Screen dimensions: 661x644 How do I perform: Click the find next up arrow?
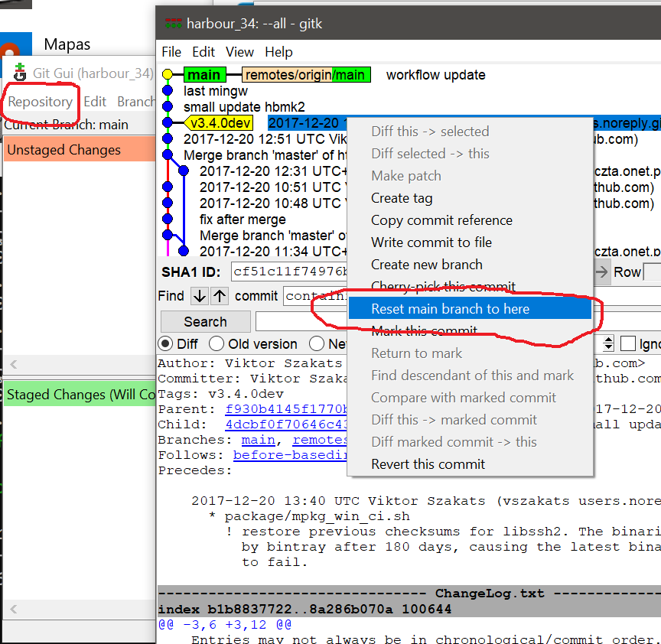click(220, 296)
